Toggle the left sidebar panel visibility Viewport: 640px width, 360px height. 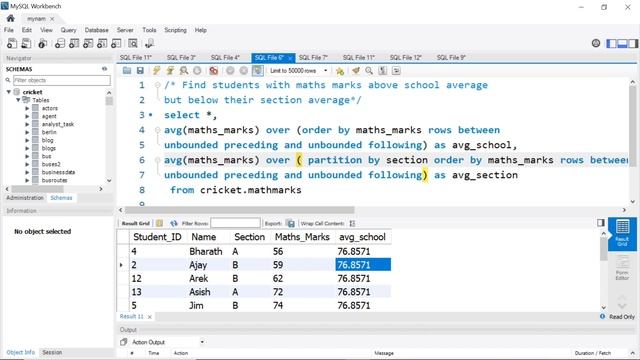[x=611, y=43]
